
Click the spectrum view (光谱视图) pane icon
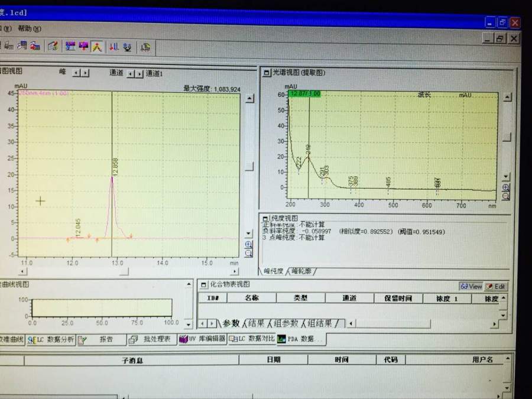pyautogui.click(x=267, y=73)
